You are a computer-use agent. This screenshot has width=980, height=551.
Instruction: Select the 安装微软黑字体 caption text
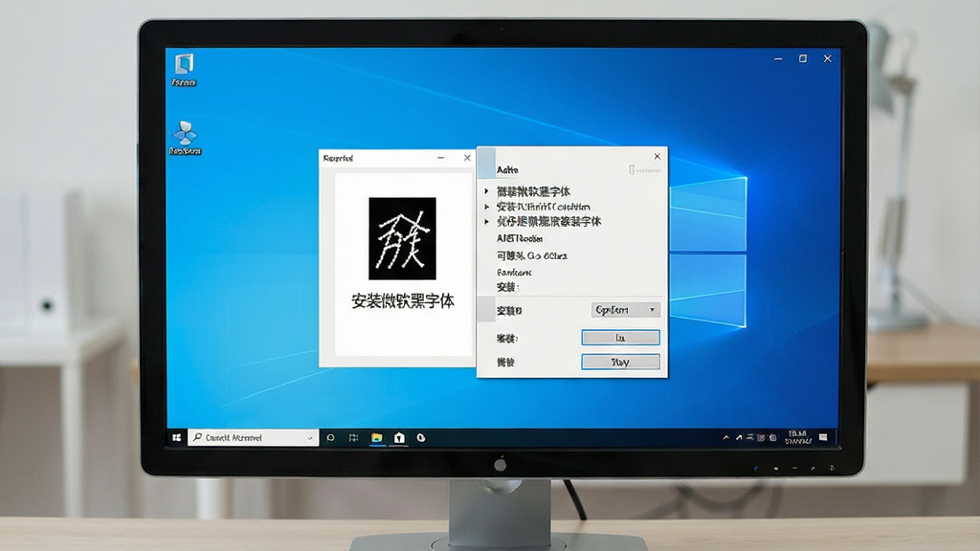click(x=403, y=301)
